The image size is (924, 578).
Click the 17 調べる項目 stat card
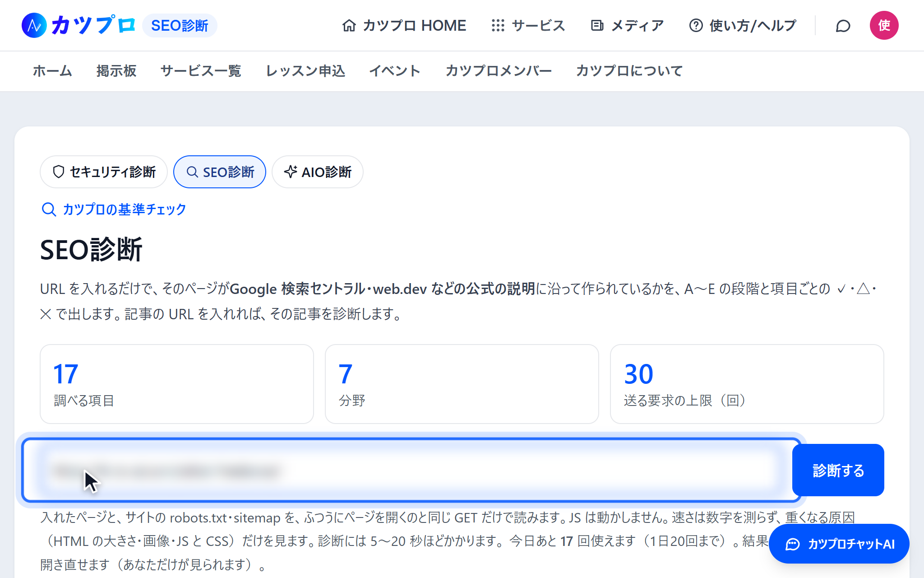coord(177,384)
